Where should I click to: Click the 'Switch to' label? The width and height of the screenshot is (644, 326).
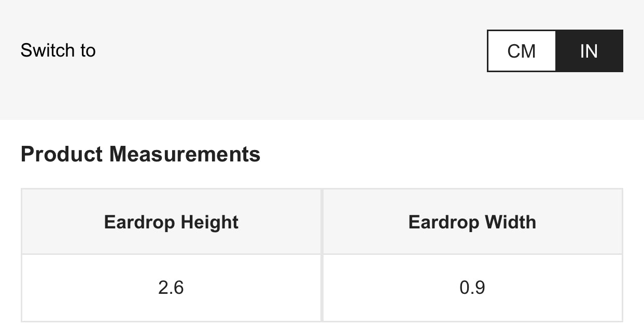point(58,50)
